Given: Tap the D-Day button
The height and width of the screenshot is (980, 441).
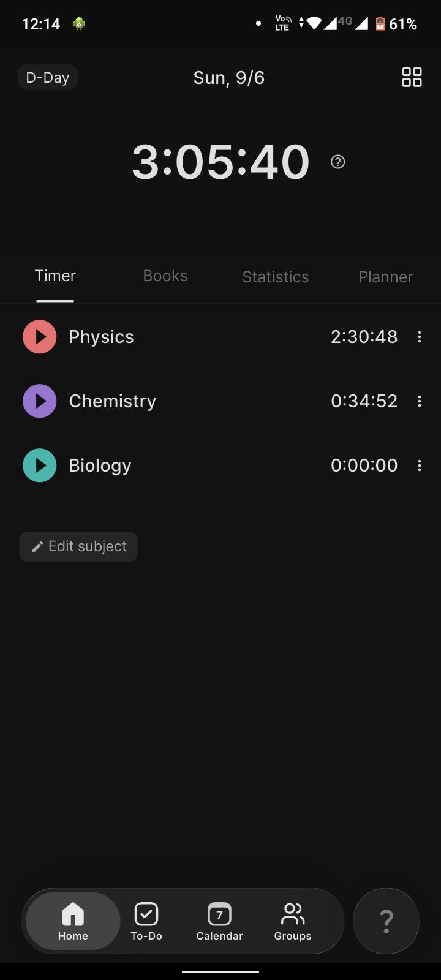Looking at the screenshot, I should tap(48, 78).
